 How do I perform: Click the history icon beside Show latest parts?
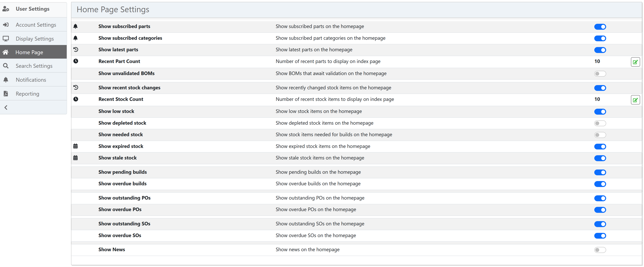tap(76, 50)
